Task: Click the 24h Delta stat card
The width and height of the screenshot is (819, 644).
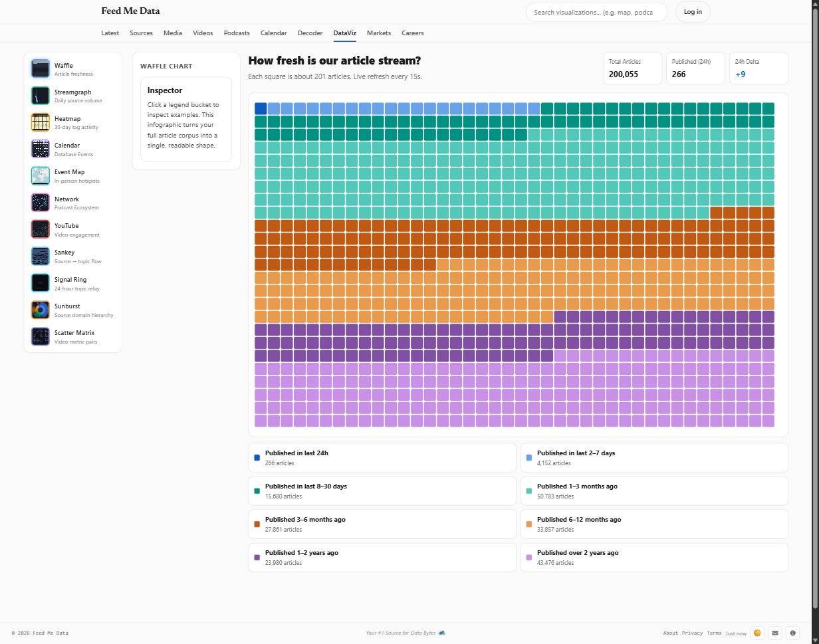Action: point(759,68)
